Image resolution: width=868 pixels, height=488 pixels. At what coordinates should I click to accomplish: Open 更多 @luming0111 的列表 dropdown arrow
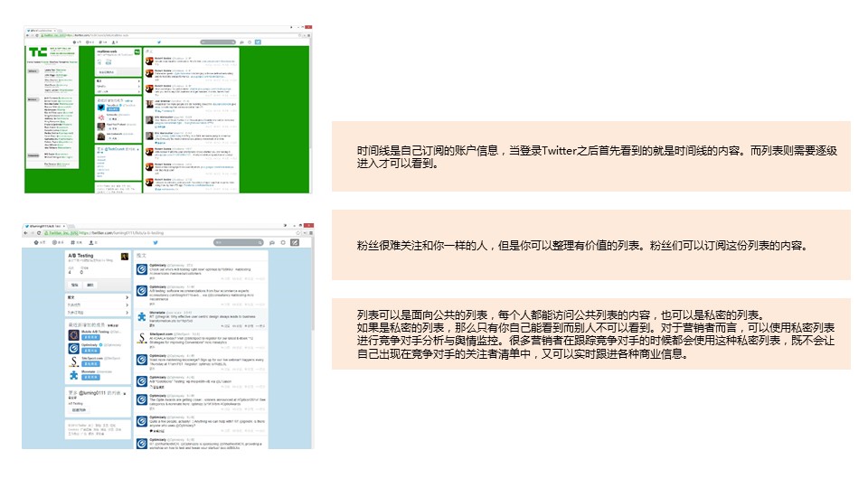(x=125, y=393)
